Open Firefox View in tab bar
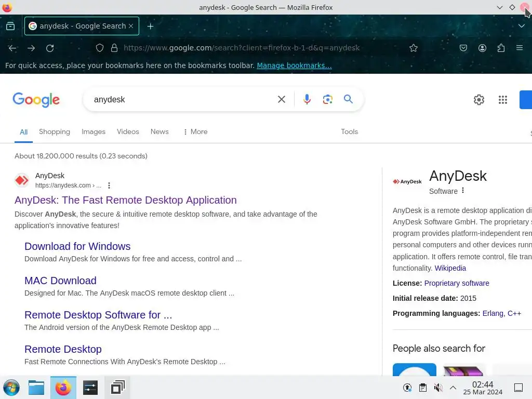The height and width of the screenshot is (399, 532). tap(10, 26)
